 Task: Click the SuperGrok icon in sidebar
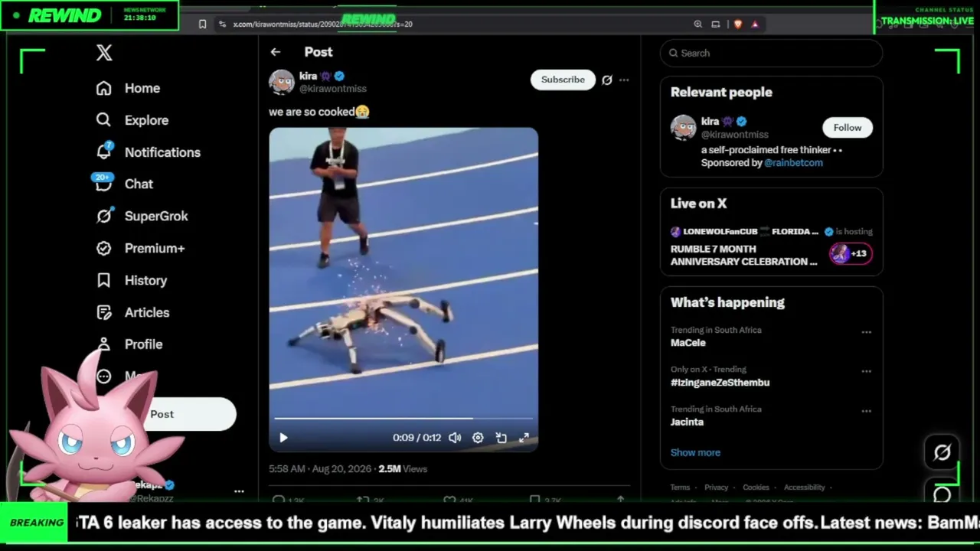[x=104, y=216]
